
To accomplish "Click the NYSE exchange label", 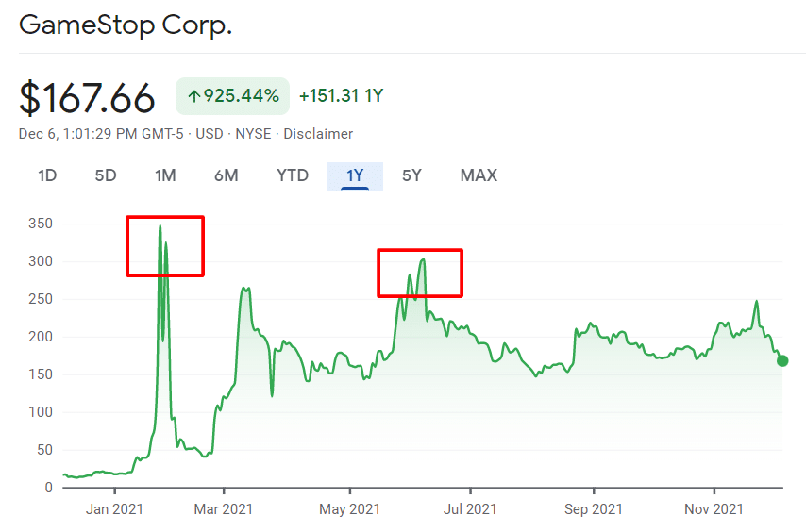I will 253,134.
